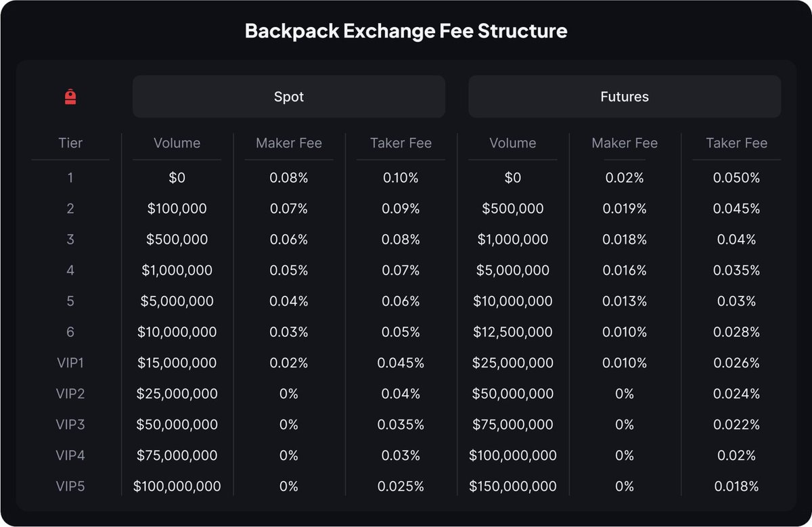Click the $12,500,000 futures volume cell
812x527 pixels.
click(513, 332)
